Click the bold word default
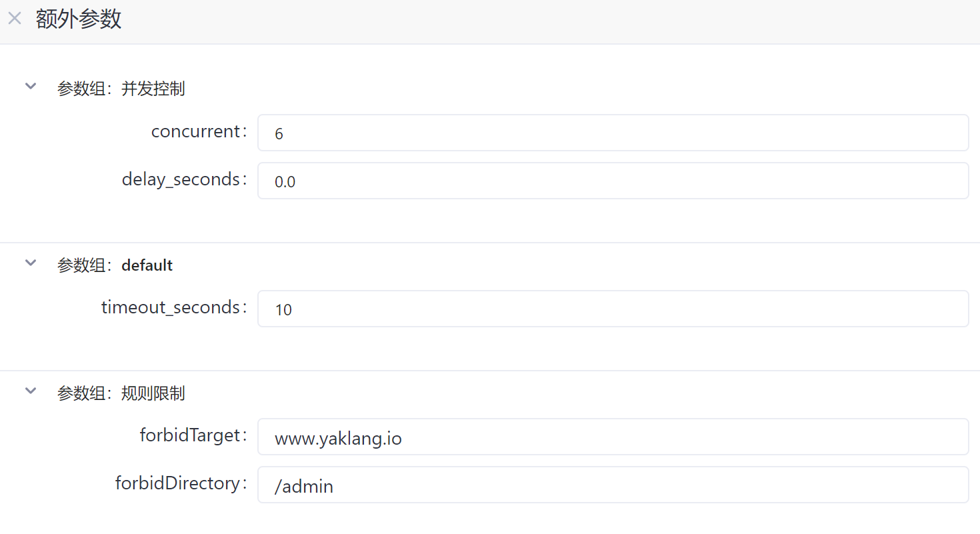980x534 pixels. click(147, 265)
